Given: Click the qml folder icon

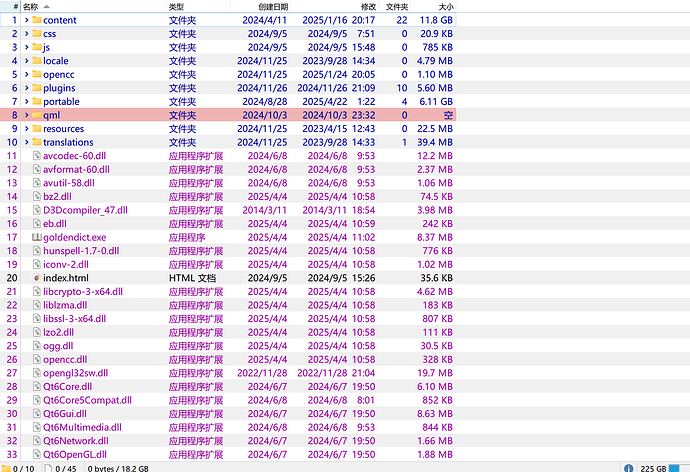Looking at the screenshot, I should point(37,115).
